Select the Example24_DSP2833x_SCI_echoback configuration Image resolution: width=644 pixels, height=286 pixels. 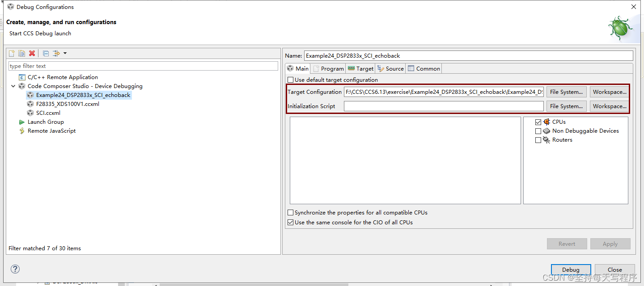83,95
